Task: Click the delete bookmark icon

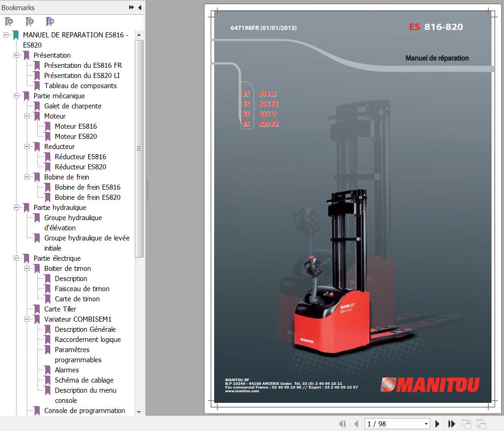Action: coord(9,22)
